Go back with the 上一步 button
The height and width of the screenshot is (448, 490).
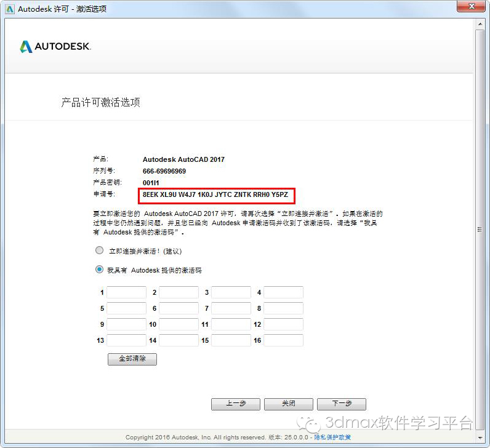click(x=236, y=404)
